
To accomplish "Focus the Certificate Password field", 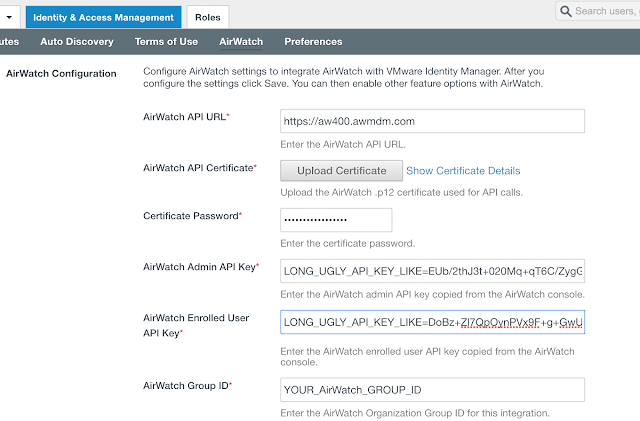I will 336,220.
